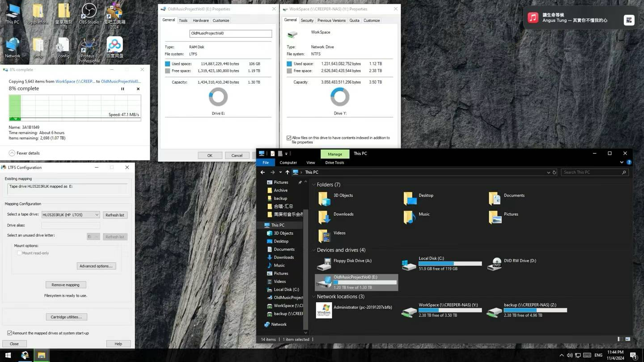The image size is (644, 362).
Task: Open the Proteus 8 Professional desktop shortcut
Action: (89, 47)
